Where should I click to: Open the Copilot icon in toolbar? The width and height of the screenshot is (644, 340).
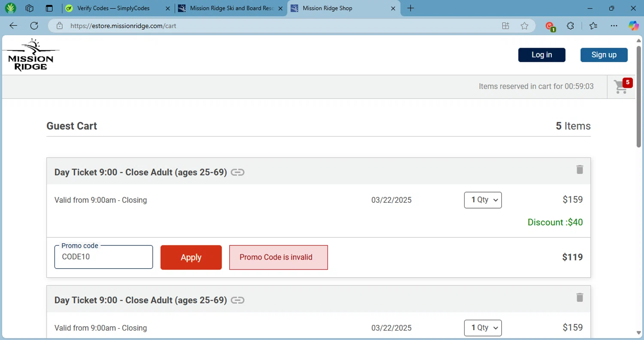point(634,26)
